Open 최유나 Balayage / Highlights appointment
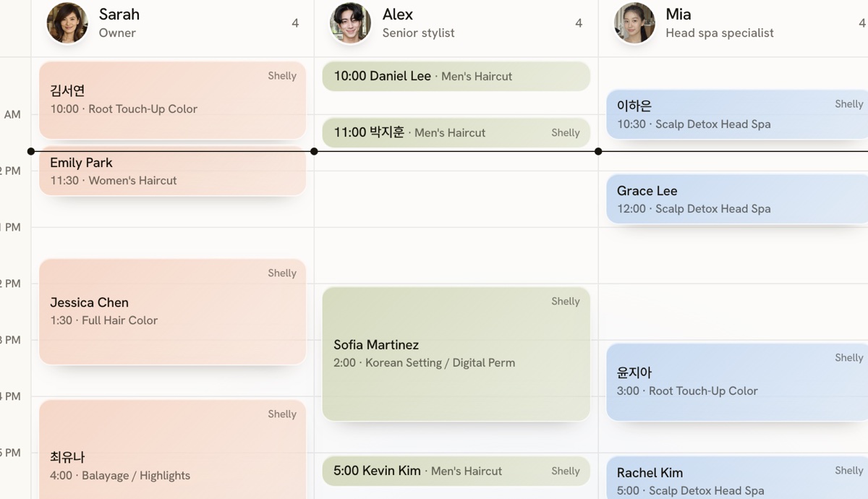The width and height of the screenshot is (868, 499). click(x=172, y=449)
